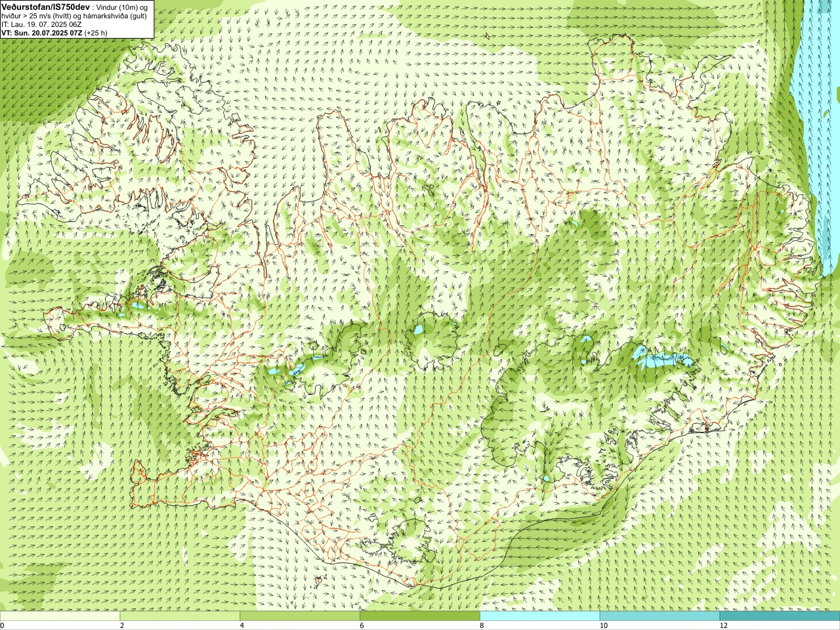The image size is (840, 630).
Task: Click the light green 2–4 m/s legend segment
Action: click(x=180, y=616)
